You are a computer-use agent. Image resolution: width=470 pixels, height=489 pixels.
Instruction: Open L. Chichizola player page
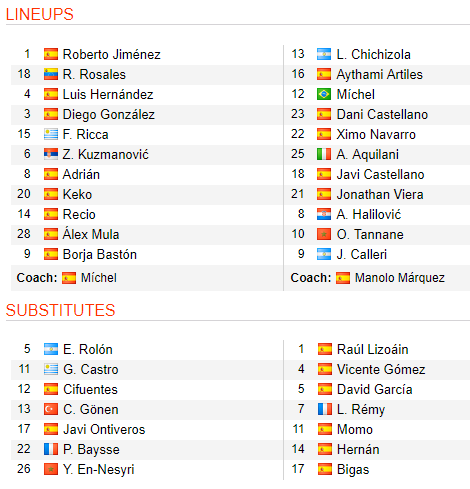pyautogui.click(x=374, y=54)
